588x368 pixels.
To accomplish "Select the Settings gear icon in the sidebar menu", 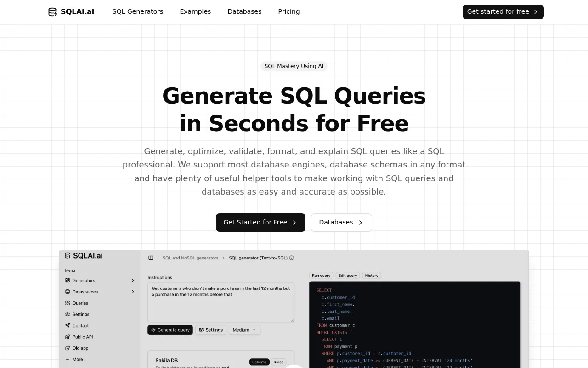I will tap(68, 314).
